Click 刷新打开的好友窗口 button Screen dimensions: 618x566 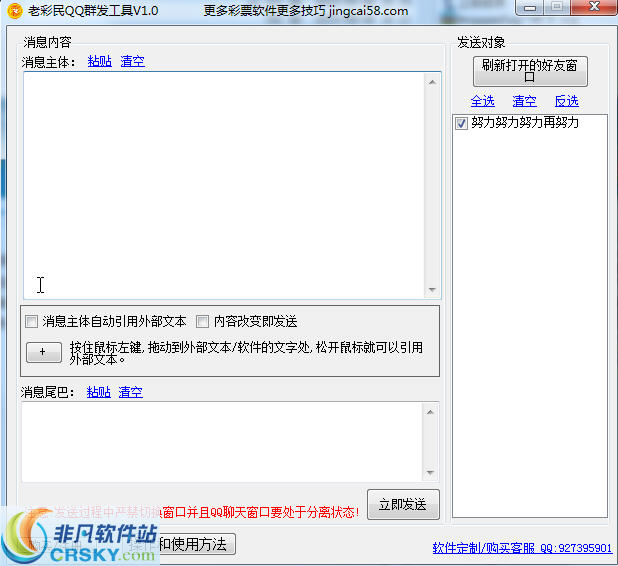[530, 71]
